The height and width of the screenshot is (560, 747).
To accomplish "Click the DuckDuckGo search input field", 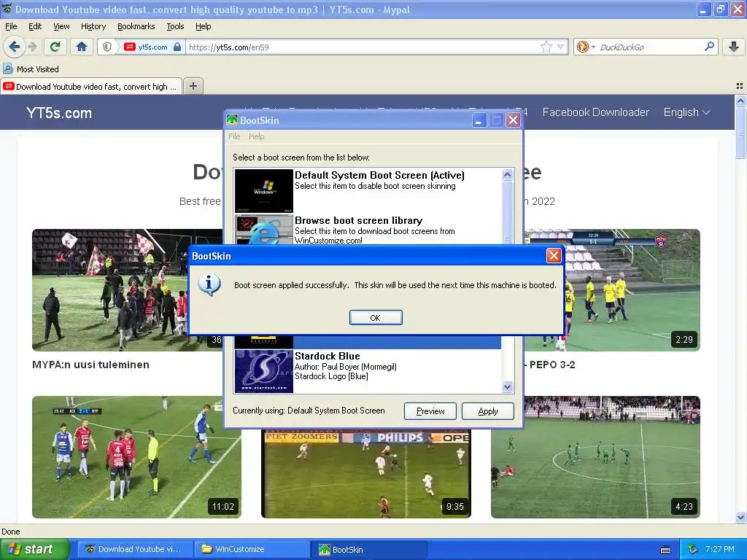I will click(650, 47).
